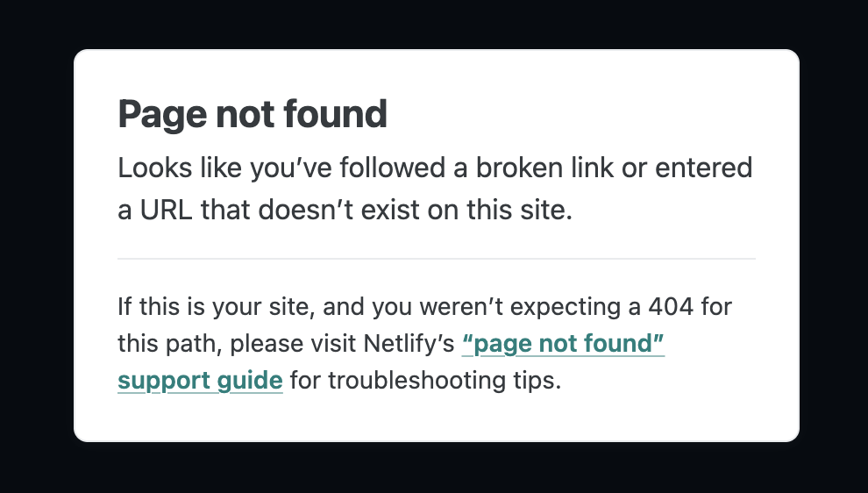Click the underlined "support guide" link text
Image resolution: width=868 pixels, height=493 pixels.
pos(201,381)
